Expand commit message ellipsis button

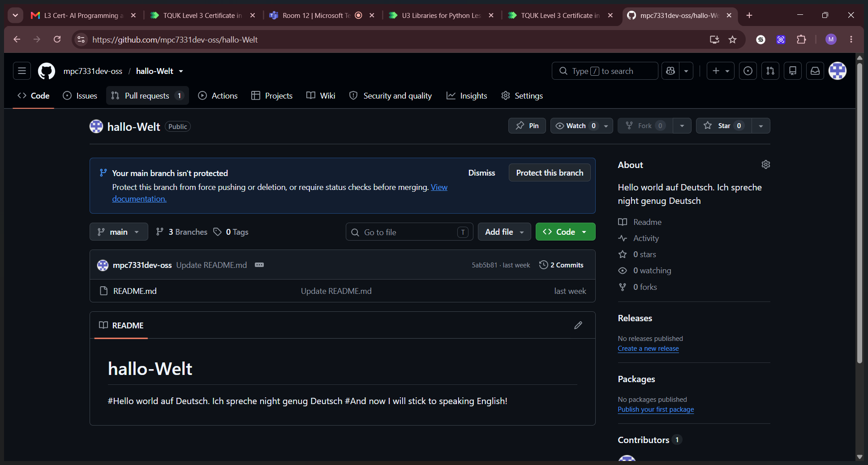point(259,265)
